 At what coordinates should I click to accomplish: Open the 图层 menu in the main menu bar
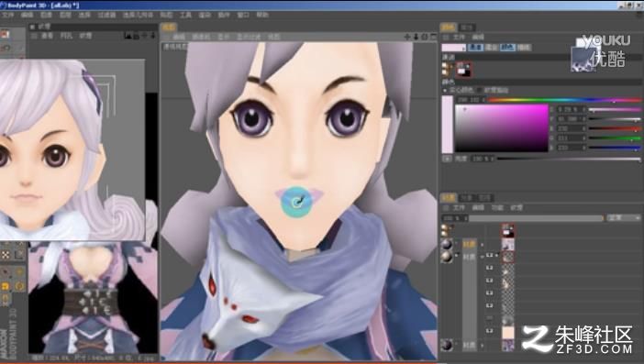coord(65,15)
